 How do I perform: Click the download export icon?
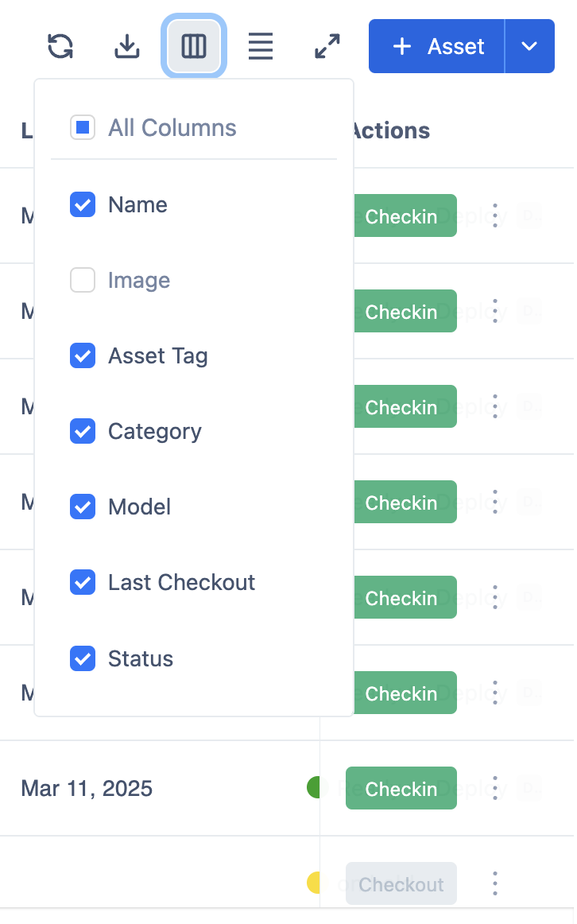(x=127, y=47)
